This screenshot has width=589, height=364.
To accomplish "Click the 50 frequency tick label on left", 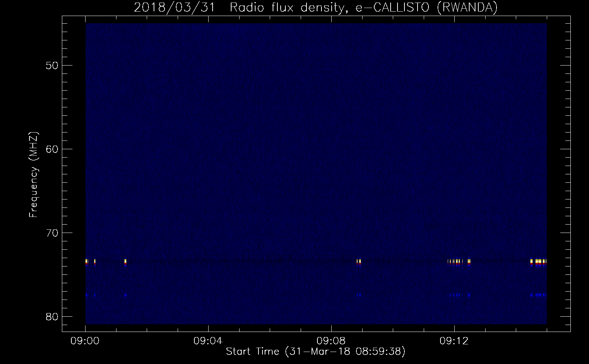I will pos(52,66).
